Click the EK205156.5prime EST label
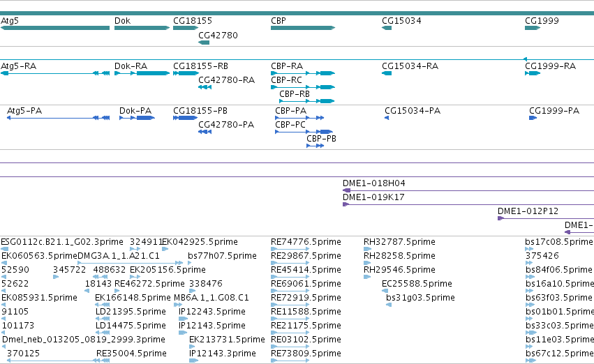 click(168, 270)
